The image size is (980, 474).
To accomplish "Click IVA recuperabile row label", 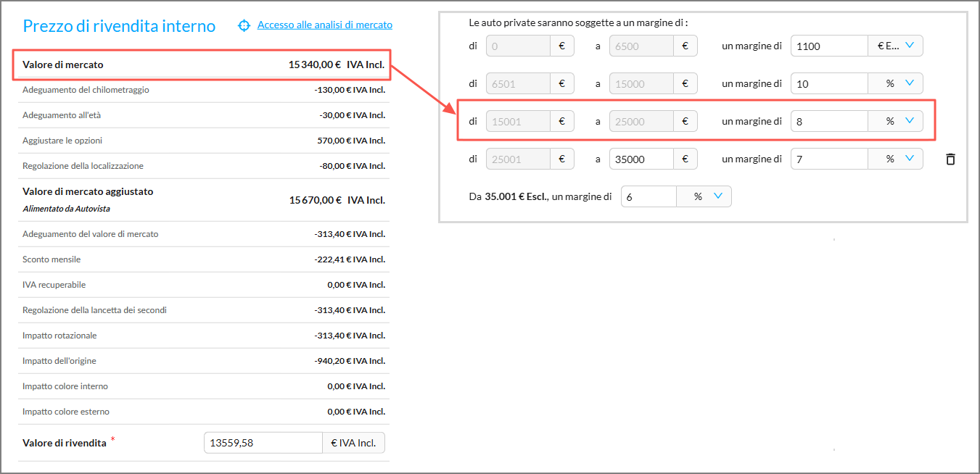I will pyautogui.click(x=55, y=285).
